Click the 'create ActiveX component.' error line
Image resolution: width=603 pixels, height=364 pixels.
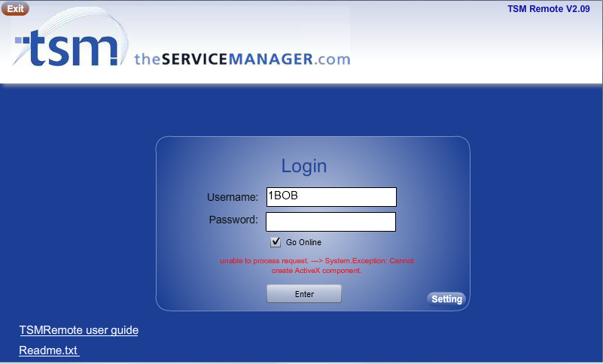pos(316,271)
